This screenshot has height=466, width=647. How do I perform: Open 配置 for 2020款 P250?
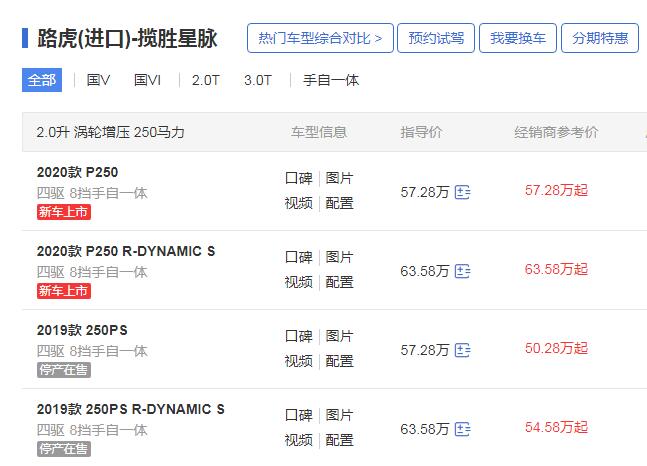point(339,203)
